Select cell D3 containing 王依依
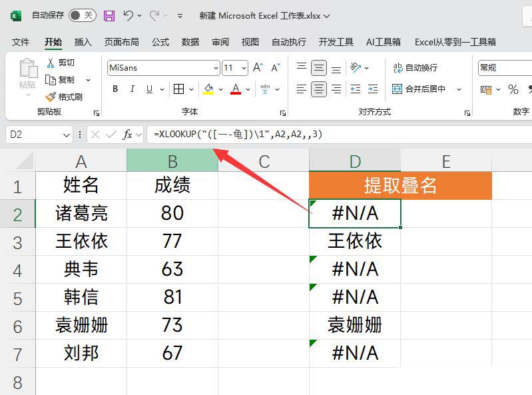532x395 pixels. pos(355,241)
